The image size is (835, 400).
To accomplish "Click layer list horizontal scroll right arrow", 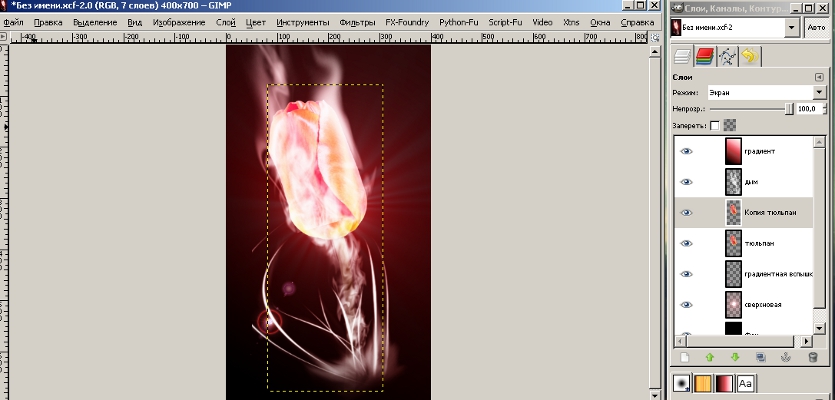I will click(x=807, y=341).
